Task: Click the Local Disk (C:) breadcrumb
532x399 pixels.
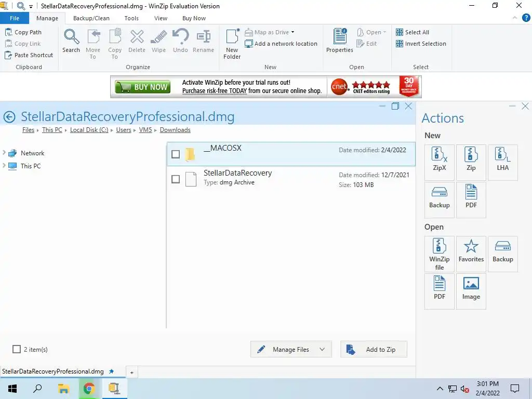Action: (89, 130)
